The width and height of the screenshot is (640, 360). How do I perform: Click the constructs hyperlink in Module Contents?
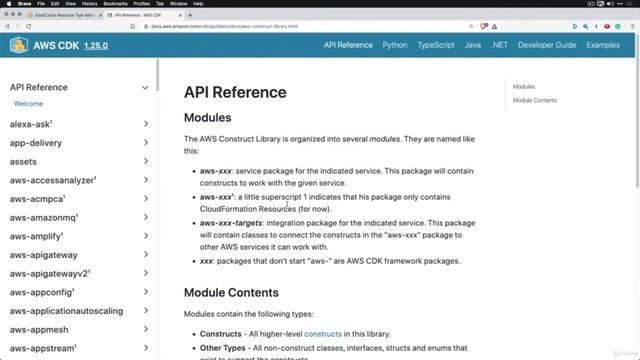tap(323, 334)
